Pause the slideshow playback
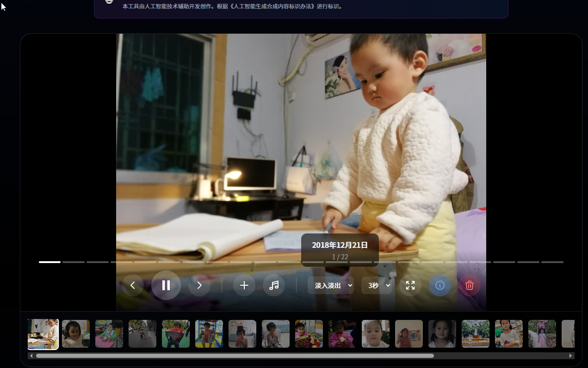 166,285
